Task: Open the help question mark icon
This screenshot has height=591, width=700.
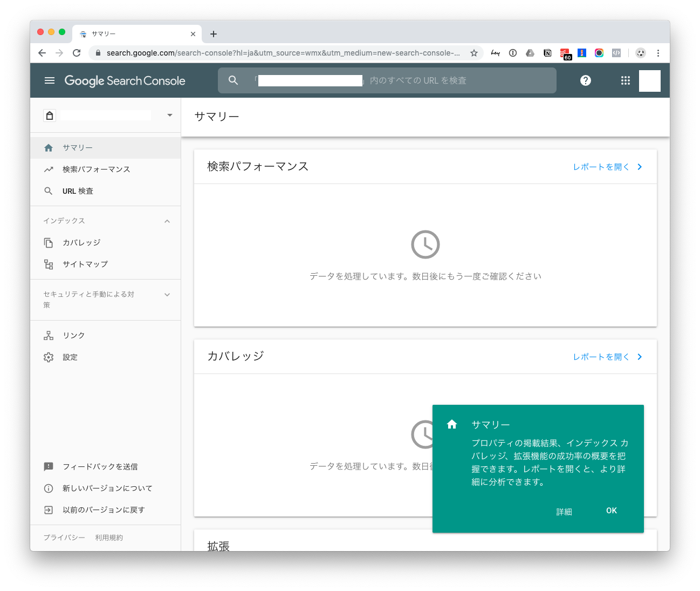Action: [x=586, y=80]
